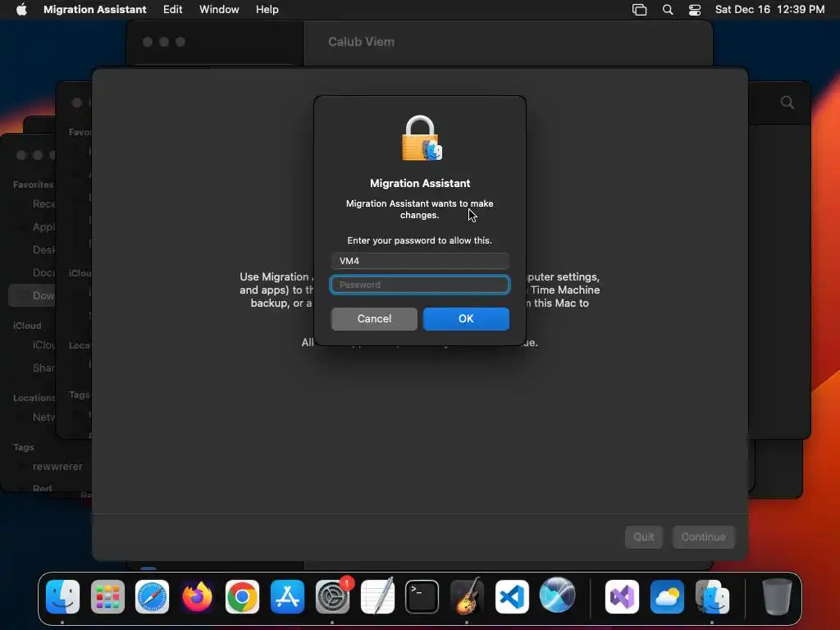Launch Google Chrome from the Dock
Image resolution: width=840 pixels, height=630 pixels.
click(242, 596)
